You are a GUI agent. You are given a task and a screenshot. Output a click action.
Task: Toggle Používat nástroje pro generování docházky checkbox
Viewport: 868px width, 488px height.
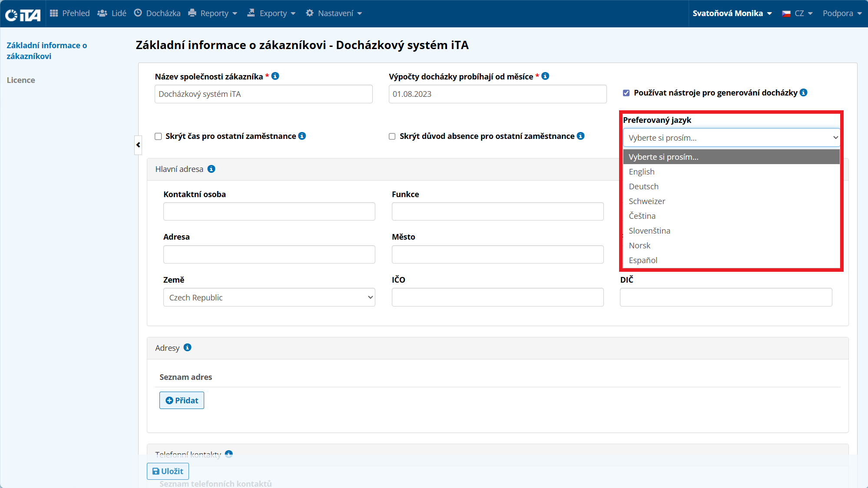(x=626, y=93)
